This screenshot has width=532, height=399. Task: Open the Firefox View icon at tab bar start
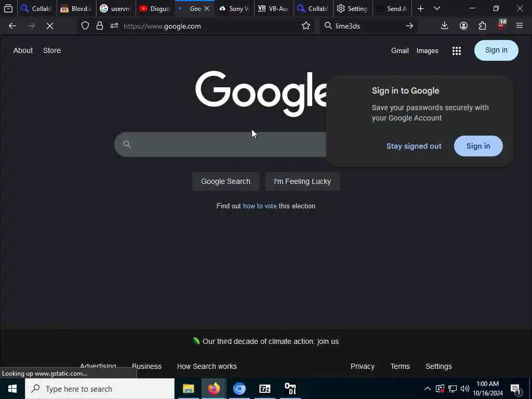[x=8, y=9]
